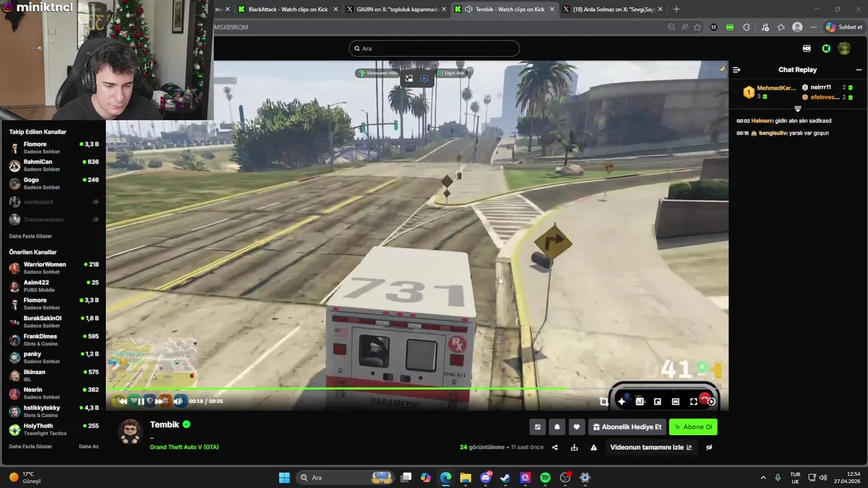This screenshot has width=868, height=488.
Task: Open read aloud icon in address bar
Action: (684, 27)
